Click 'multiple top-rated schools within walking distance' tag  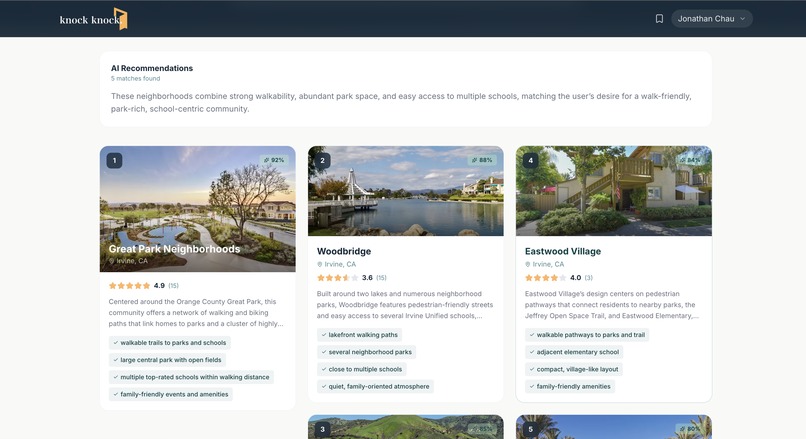click(x=191, y=377)
